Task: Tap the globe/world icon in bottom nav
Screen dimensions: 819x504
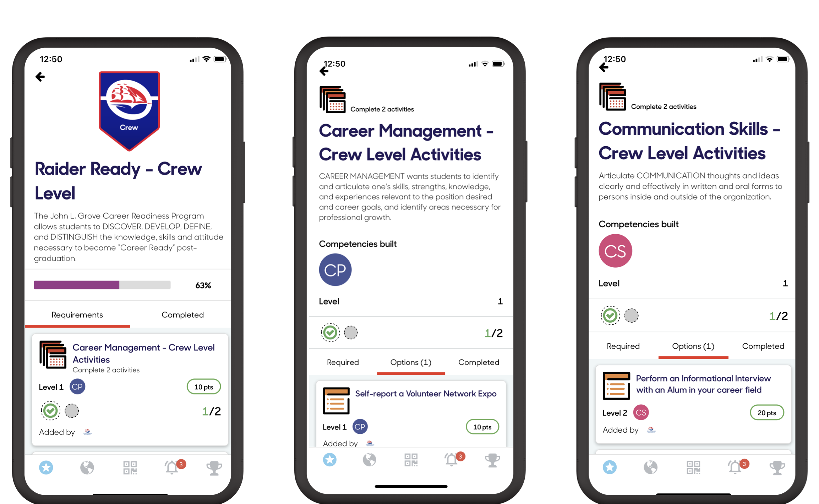Action: [88, 465]
